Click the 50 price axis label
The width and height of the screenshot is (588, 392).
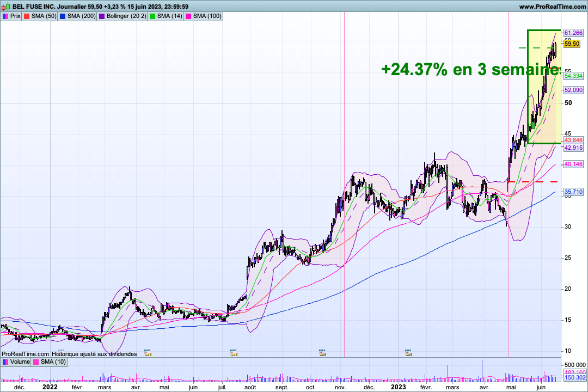[x=568, y=103]
